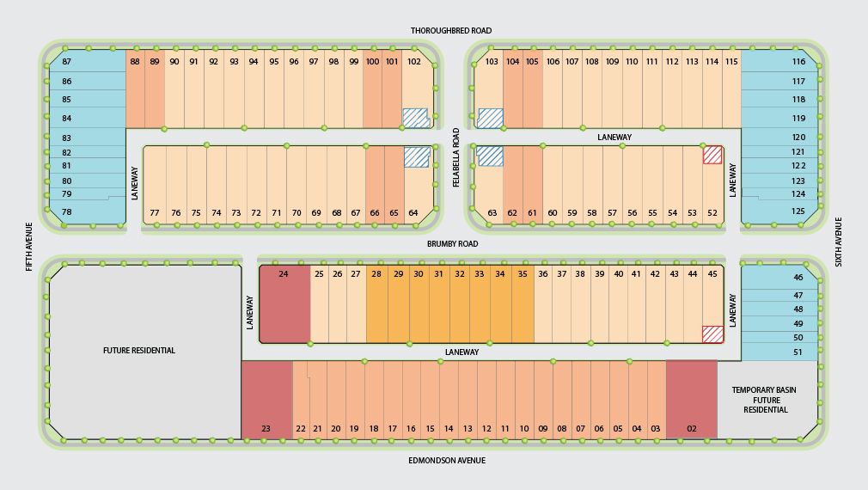Select lot 18 on Edmondson Avenue

(374, 400)
